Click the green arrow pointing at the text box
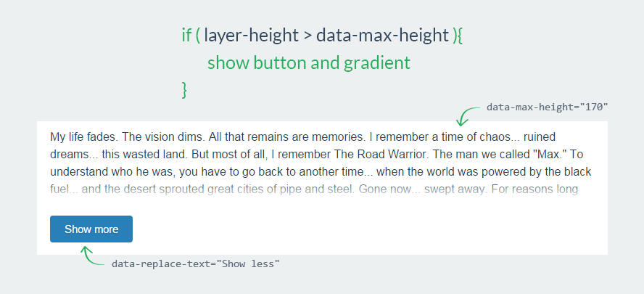This screenshot has width=644, height=294. 467,116
